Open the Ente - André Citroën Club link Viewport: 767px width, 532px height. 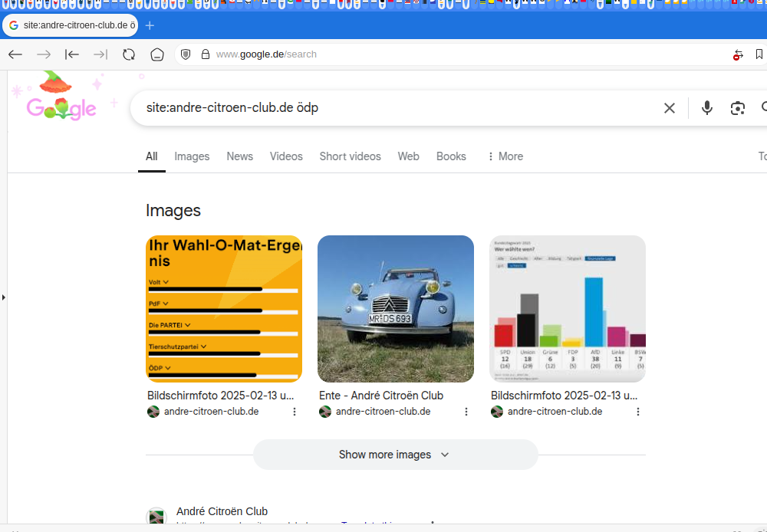pyautogui.click(x=381, y=396)
